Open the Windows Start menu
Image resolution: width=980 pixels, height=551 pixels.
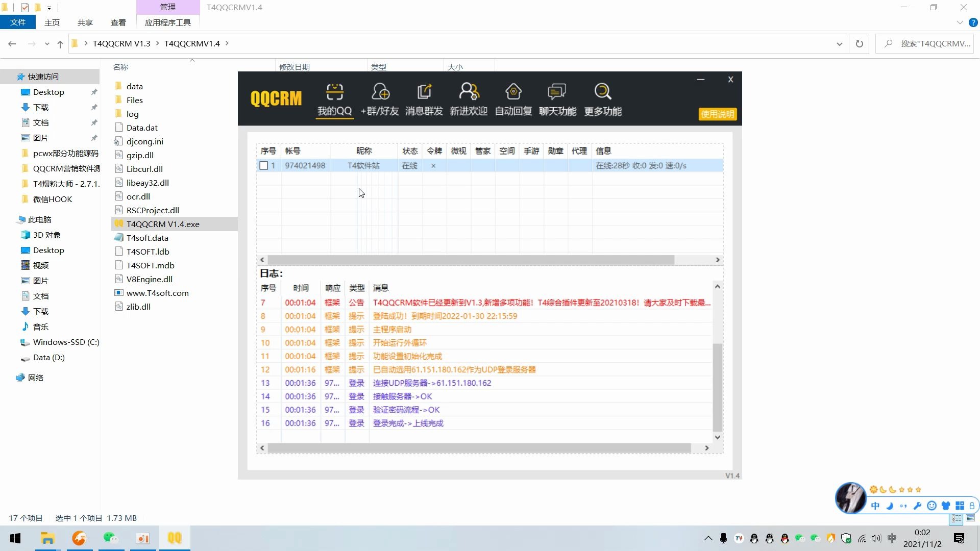click(x=15, y=538)
